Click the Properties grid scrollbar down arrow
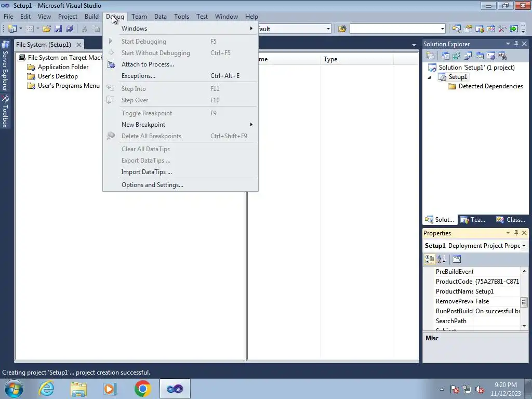Viewport: 532px width, 399px height. (524, 326)
